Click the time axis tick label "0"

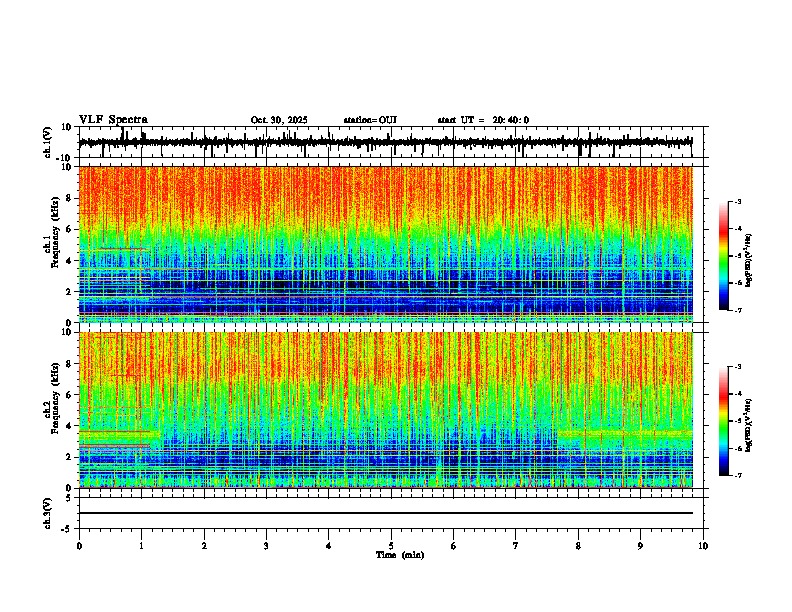[79, 546]
